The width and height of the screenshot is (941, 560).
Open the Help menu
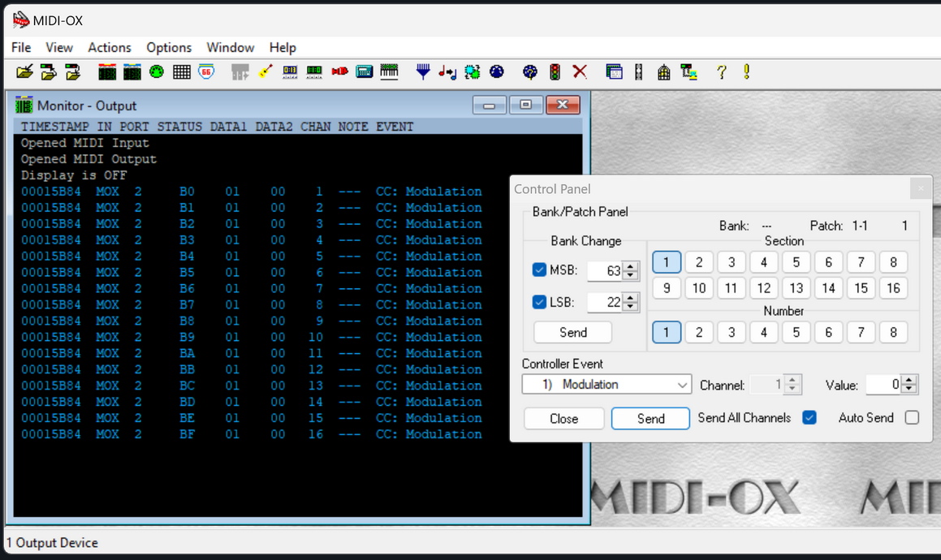282,47
